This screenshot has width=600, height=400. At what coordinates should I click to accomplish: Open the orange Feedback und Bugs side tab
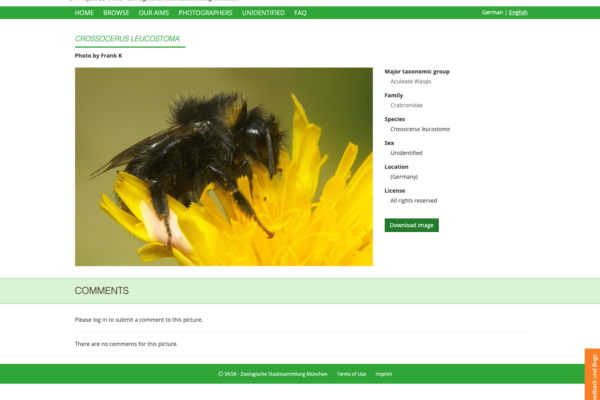coord(592,374)
